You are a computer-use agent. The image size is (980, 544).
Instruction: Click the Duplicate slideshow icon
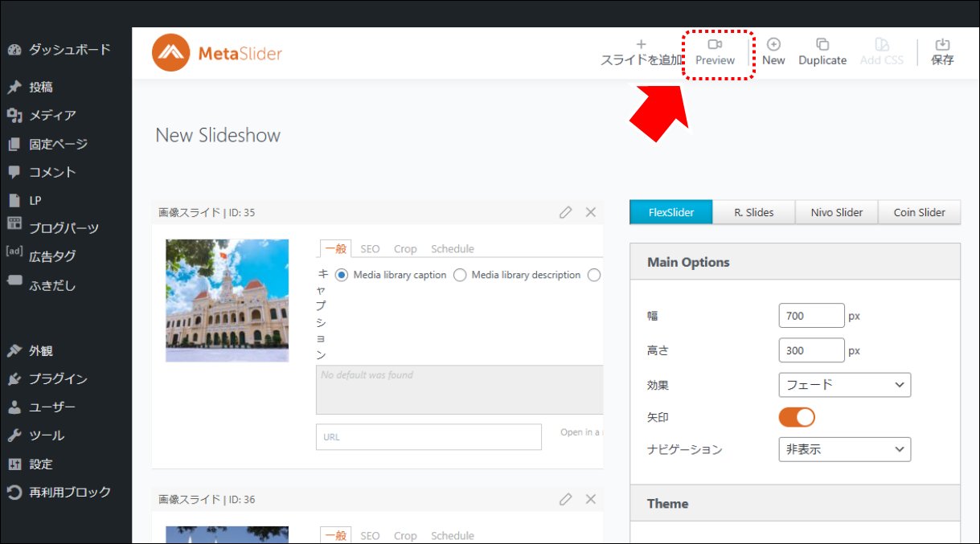pyautogui.click(x=822, y=44)
